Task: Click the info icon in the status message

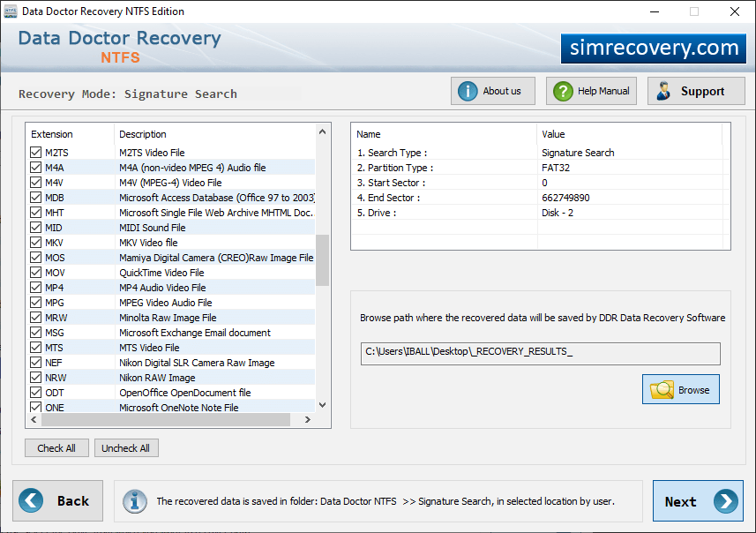Action: pyautogui.click(x=135, y=501)
